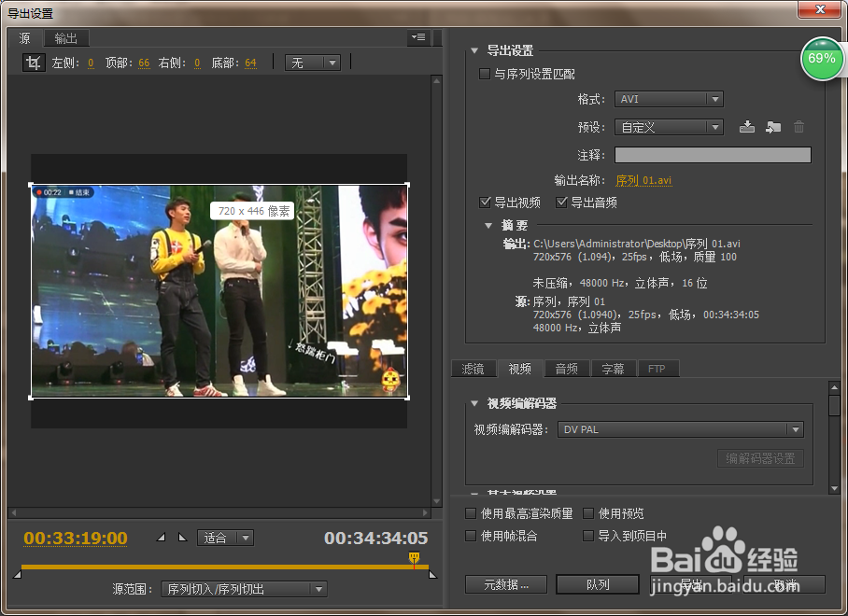
Task: Enable the 与序列设置匹配 checkbox
Action: (484, 74)
